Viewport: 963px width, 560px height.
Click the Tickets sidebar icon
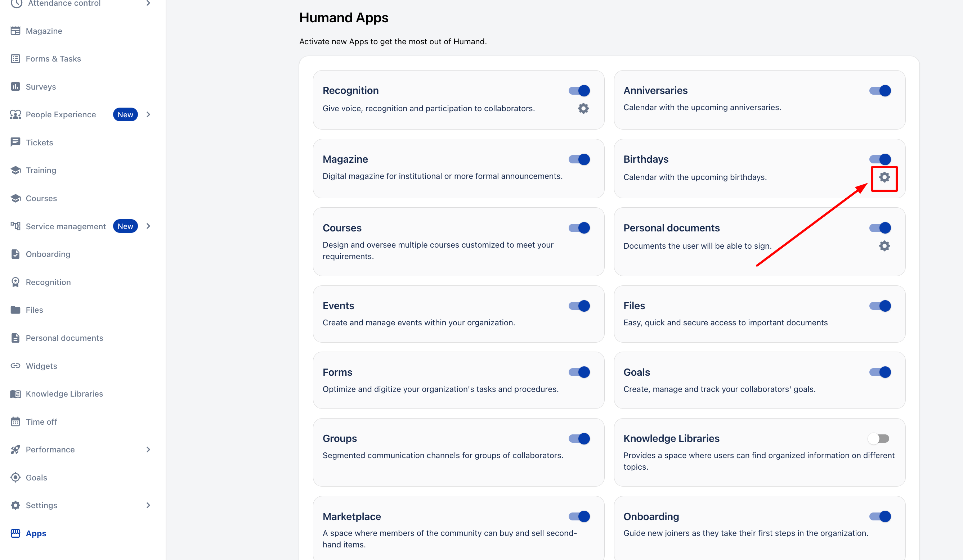15,142
